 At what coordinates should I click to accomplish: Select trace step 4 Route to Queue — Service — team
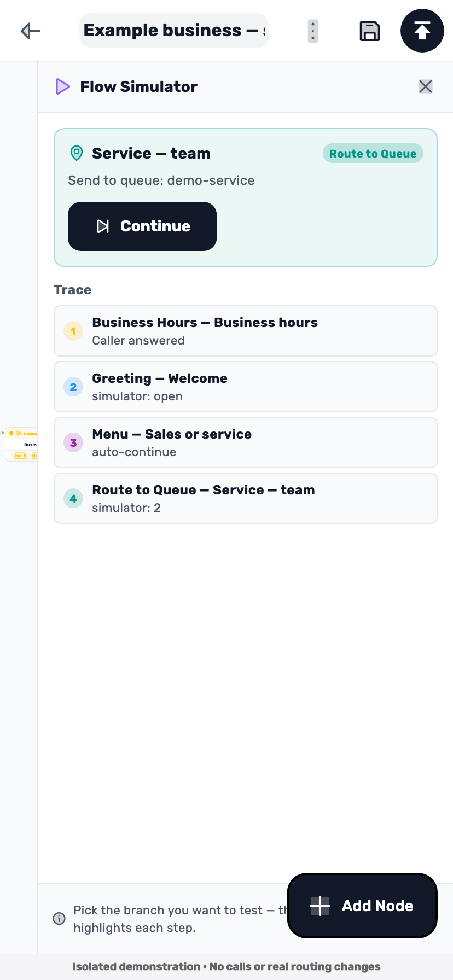[x=246, y=498]
